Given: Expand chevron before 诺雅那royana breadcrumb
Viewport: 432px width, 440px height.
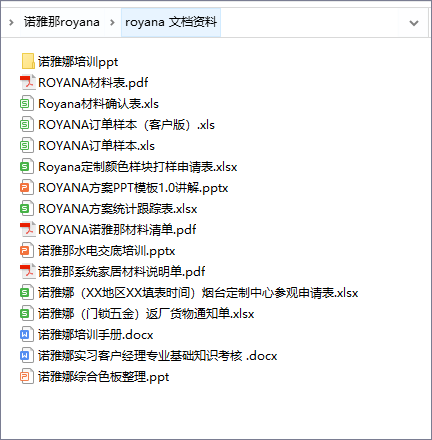Looking at the screenshot, I should point(11,23).
